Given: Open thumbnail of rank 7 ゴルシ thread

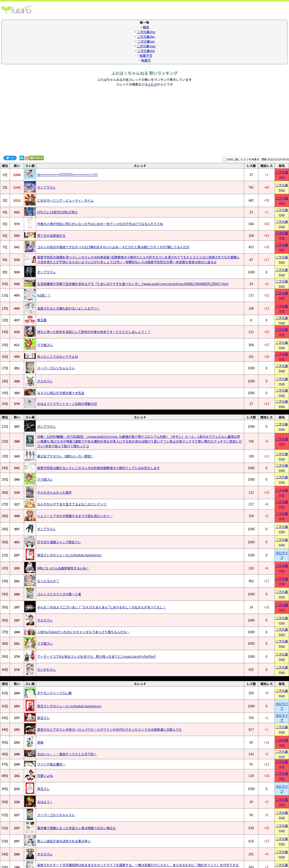Looking at the screenshot, I should pyautogui.click(x=30, y=247).
